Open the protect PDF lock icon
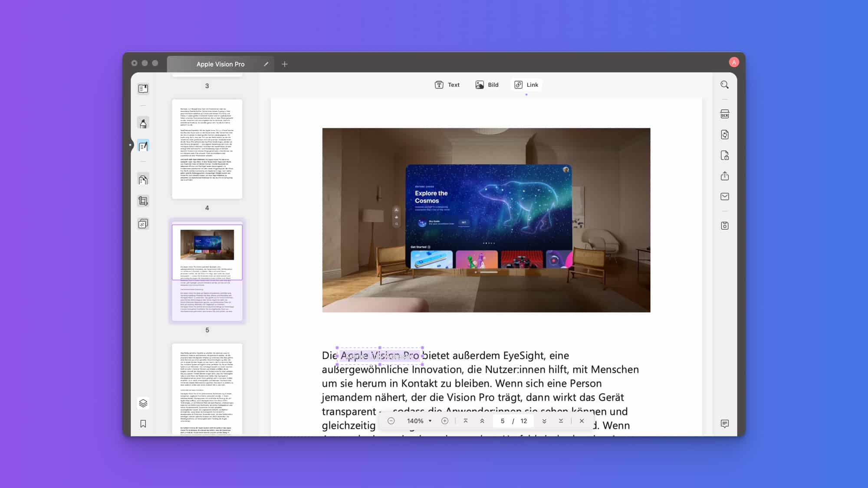868x488 pixels. 724,155
